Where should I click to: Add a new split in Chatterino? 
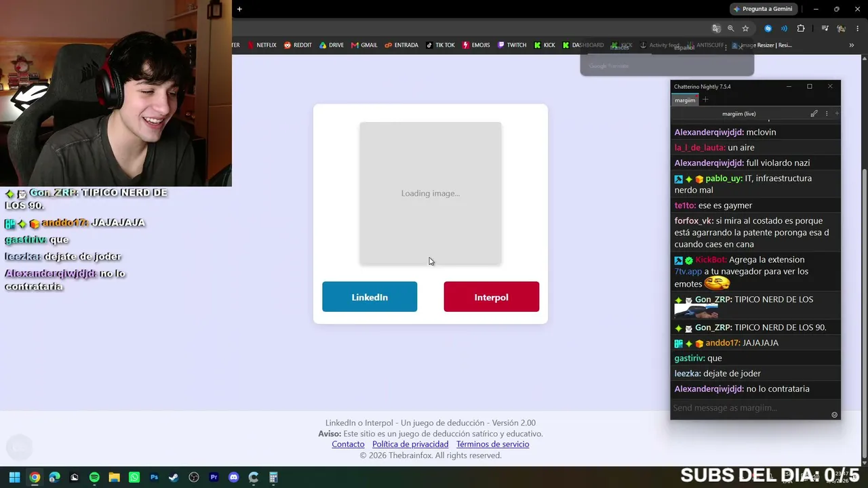pyautogui.click(x=837, y=114)
